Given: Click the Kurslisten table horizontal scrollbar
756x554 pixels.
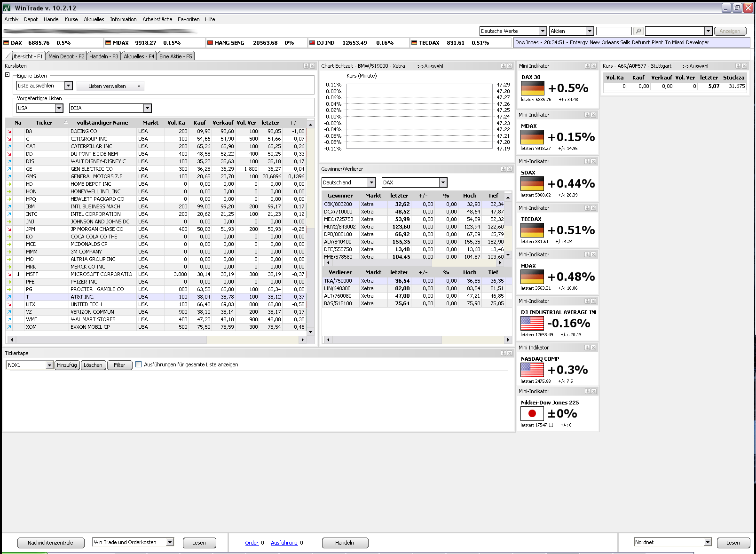Looking at the screenshot, I should tap(157, 340).
